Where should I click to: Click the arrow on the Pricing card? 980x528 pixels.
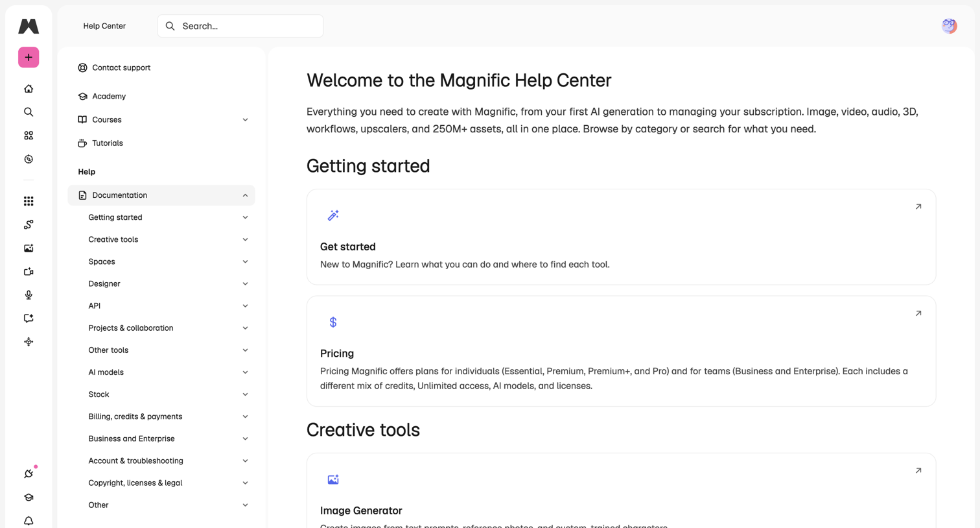tap(918, 313)
